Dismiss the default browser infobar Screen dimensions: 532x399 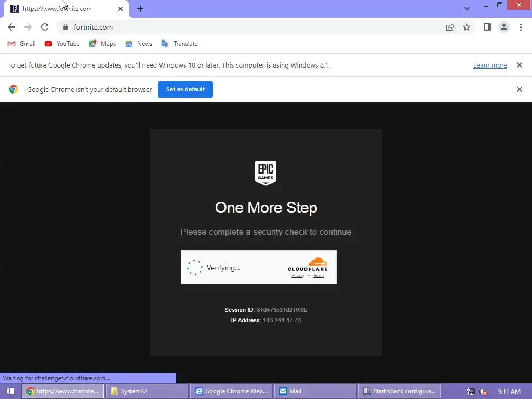tap(519, 89)
